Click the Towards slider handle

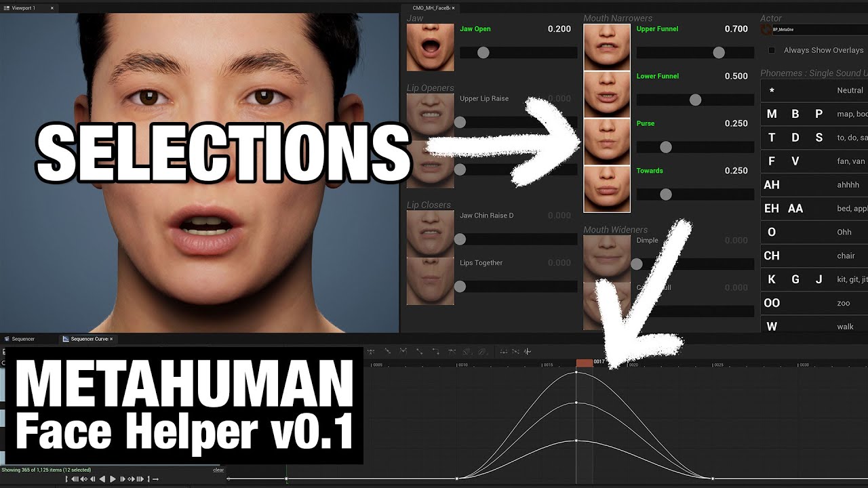point(666,195)
